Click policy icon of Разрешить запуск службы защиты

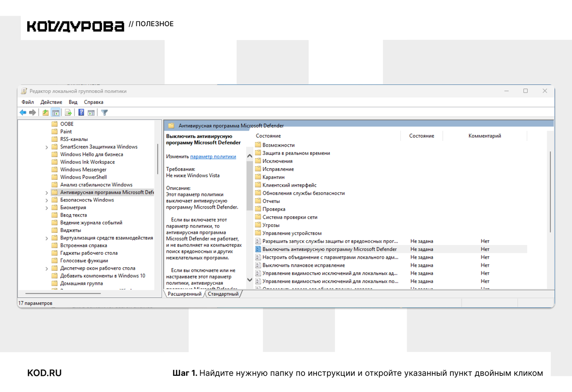pyautogui.click(x=258, y=241)
